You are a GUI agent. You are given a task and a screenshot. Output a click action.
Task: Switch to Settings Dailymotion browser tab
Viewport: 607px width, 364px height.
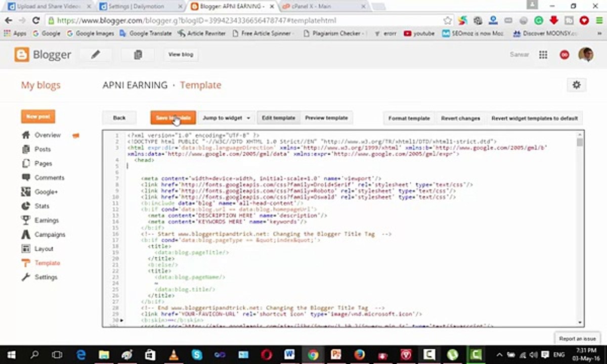click(140, 7)
